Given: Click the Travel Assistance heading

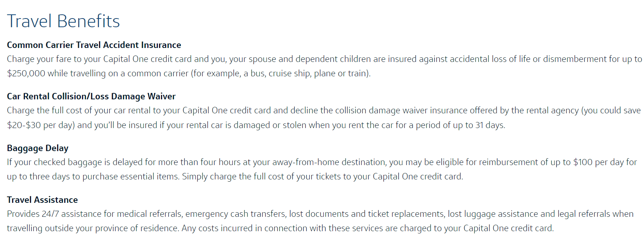Looking at the screenshot, I should pyautogui.click(x=42, y=200).
